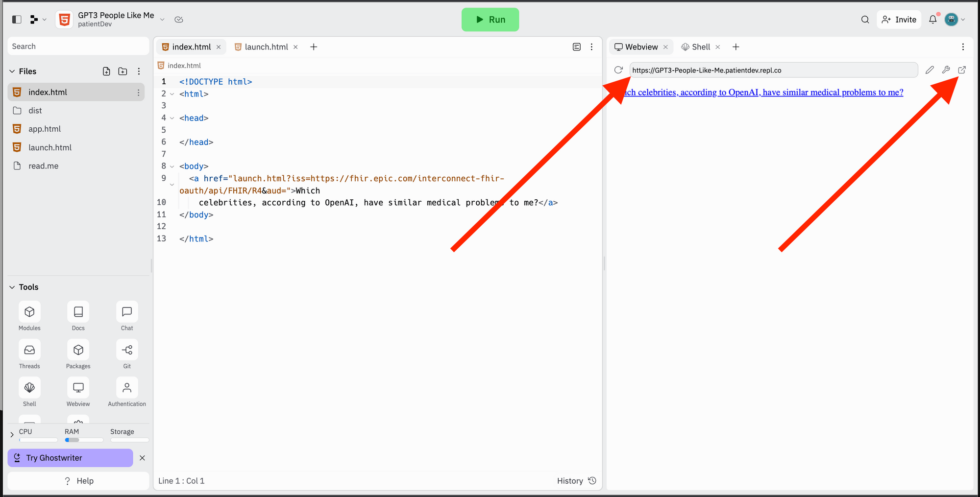Viewport: 980px width, 497px height.
Task: Expand the resource usage chevron by CPU
Action: pyautogui.click(x=12, y=434)
